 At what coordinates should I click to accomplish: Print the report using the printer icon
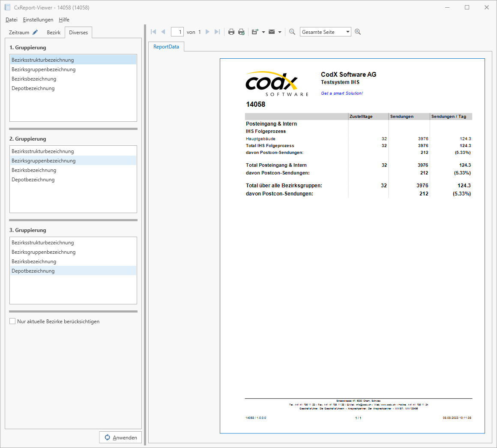(x=231, y=31)
